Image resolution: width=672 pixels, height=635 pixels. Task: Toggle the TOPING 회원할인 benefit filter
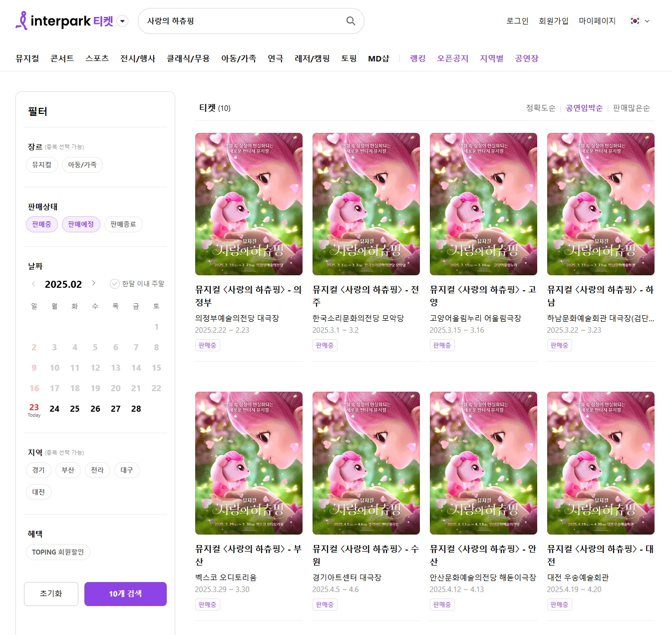click(x=58, y=552)
